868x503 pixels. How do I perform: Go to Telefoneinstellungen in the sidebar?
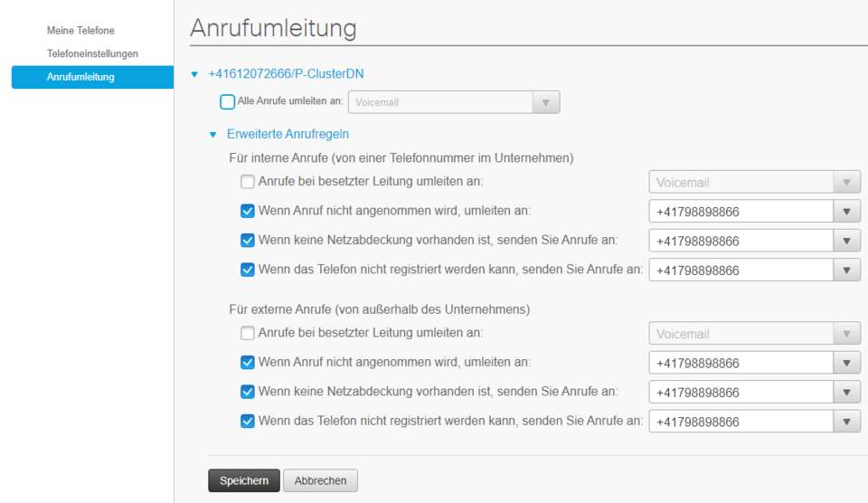click(92, 53)
